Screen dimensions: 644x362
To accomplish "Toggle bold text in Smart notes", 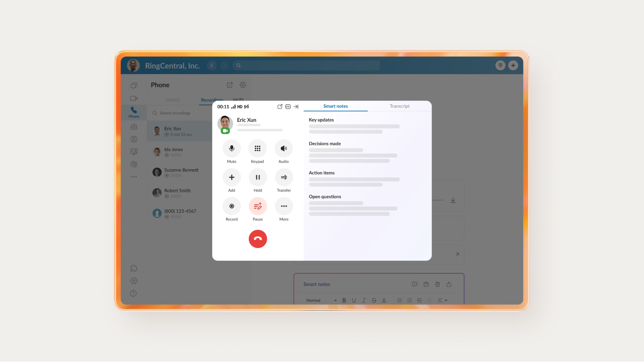I will tap(344, 300).
